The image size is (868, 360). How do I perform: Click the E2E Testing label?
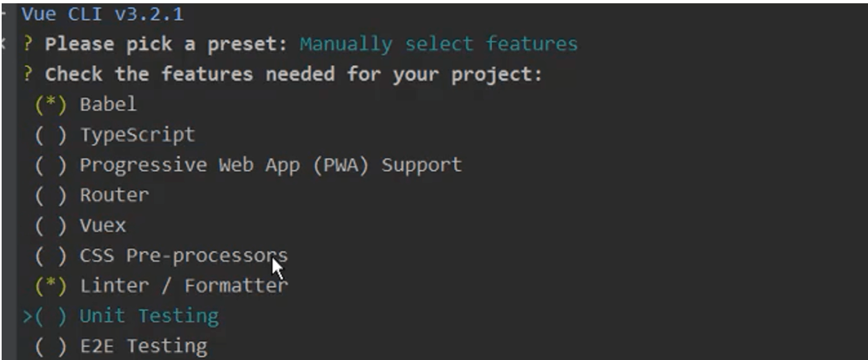pos(144,346)
